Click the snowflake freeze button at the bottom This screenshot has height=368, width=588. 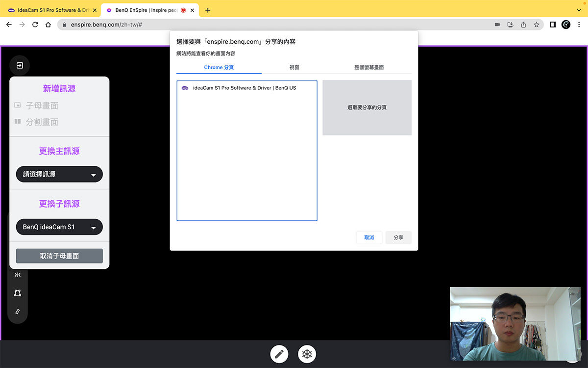tap(307, 354)
